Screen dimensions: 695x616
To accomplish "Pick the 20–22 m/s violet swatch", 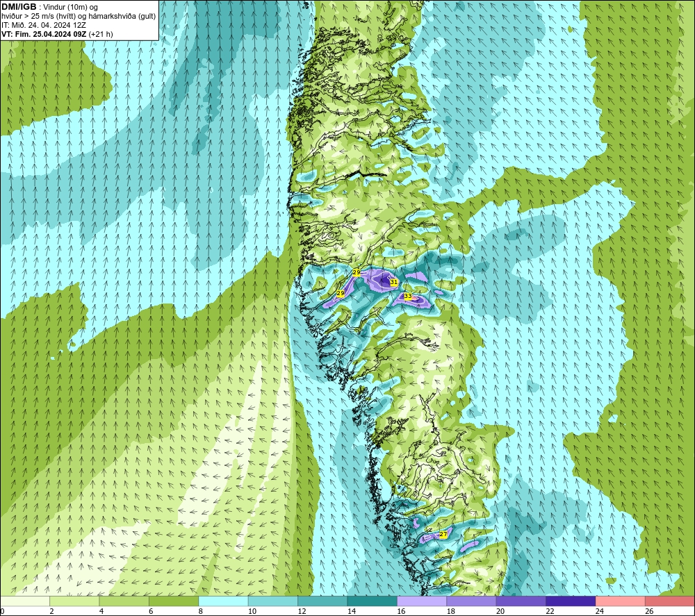I will click(x=521, y=601).
